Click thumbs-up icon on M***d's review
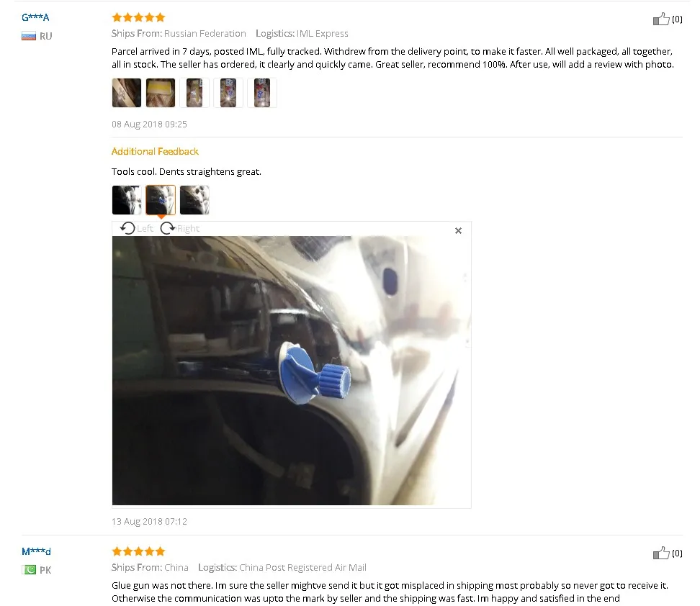 [x=661, y=553]
